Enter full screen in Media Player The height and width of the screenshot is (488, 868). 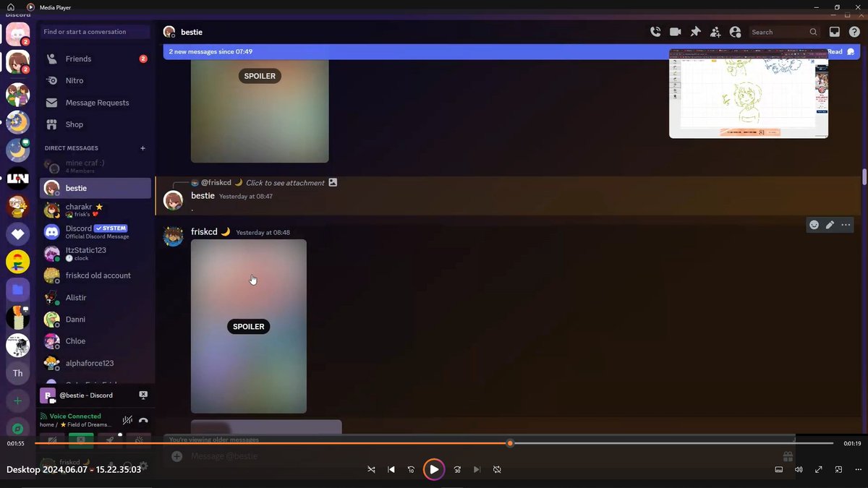pos(819,469)
